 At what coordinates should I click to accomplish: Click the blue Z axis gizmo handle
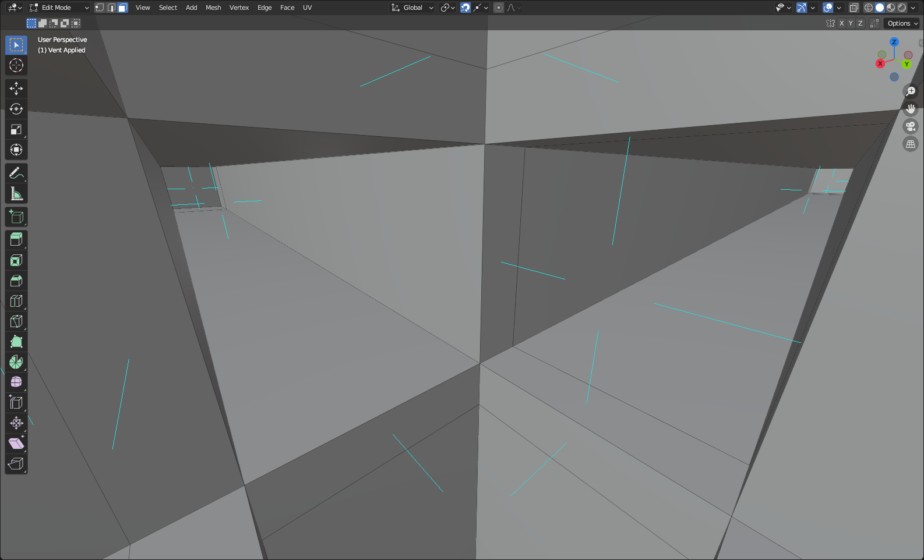894,42
